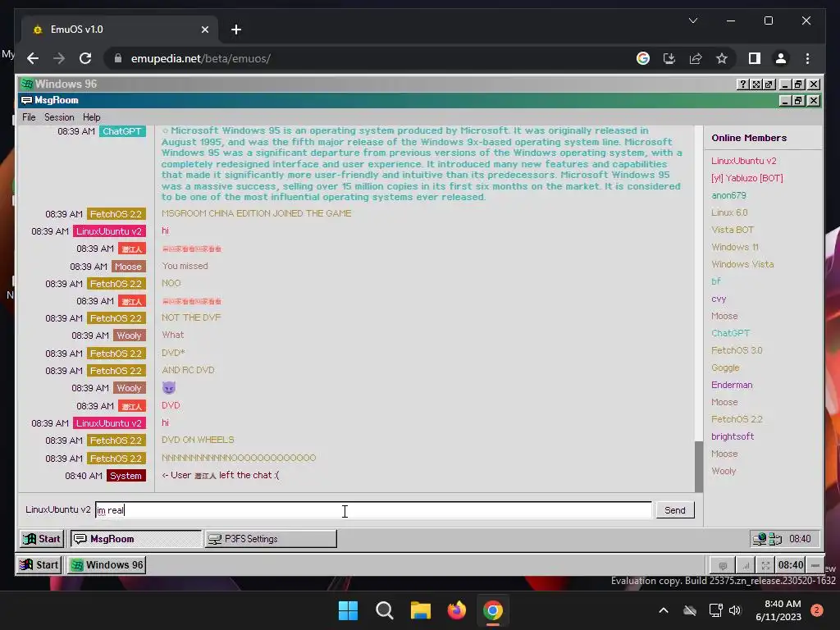Open the Chrome profile menu
This screenshot has width=840, height=630.
coord(781,58)
